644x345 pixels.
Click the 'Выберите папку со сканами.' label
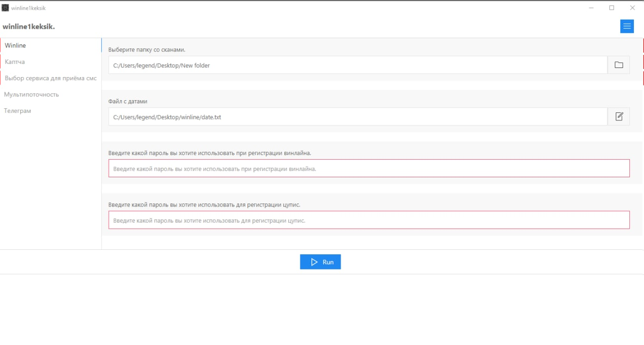(147, 50)
